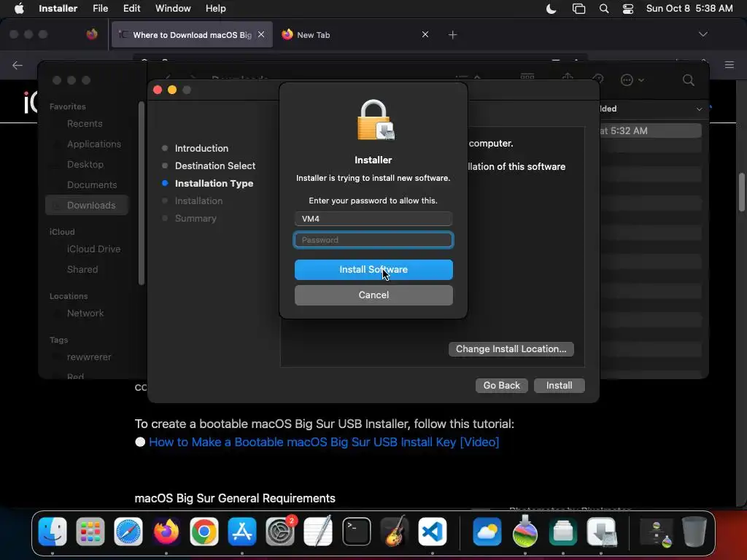Screen dimensions: 747x560
Task: Focus the Password input field
Action: point(373,240)
